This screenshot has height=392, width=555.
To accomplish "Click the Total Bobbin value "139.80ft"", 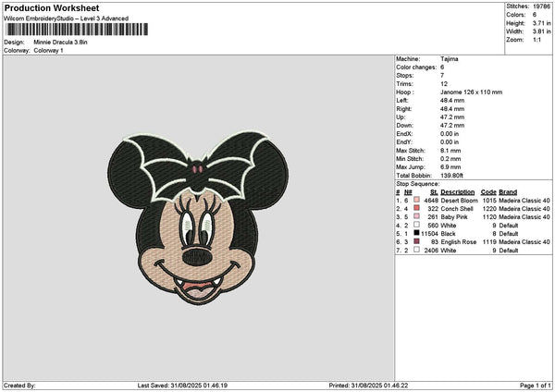I will [452, 176].
